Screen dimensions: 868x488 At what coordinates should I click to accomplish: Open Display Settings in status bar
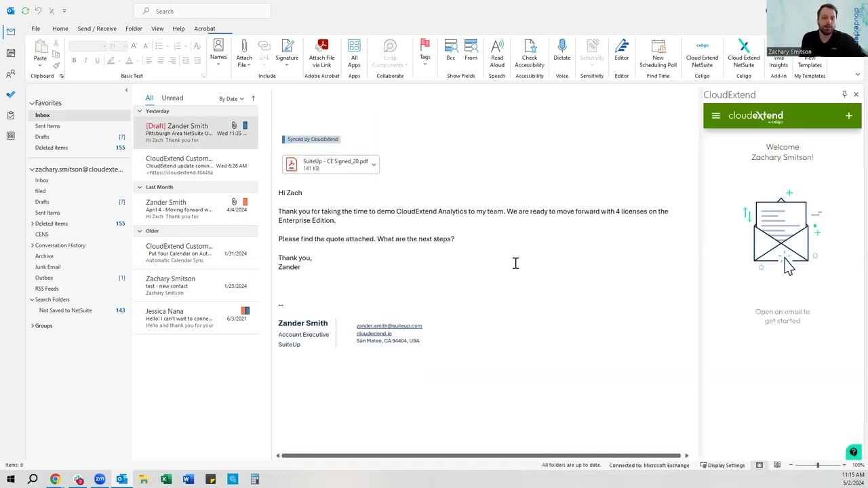point(723,466)
